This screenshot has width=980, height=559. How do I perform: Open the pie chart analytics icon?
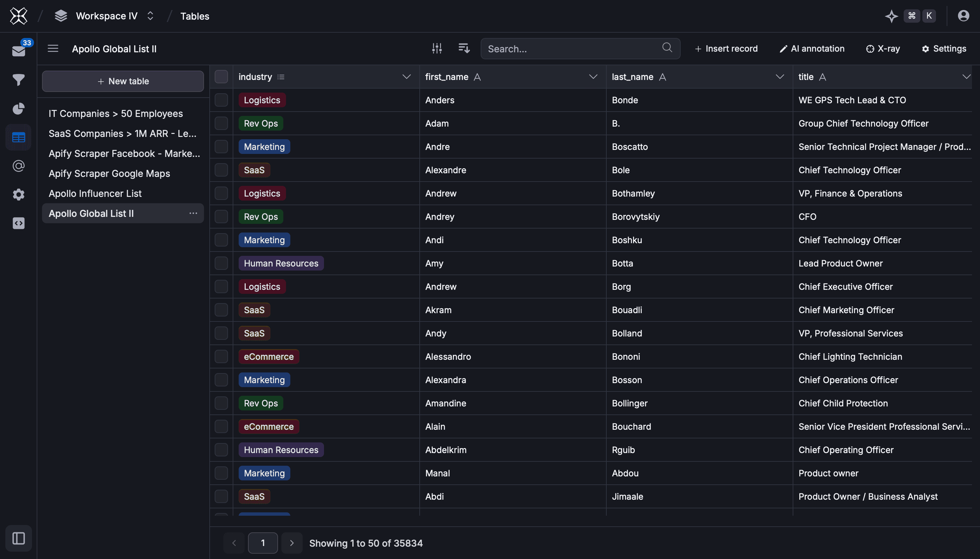point(18,109)
